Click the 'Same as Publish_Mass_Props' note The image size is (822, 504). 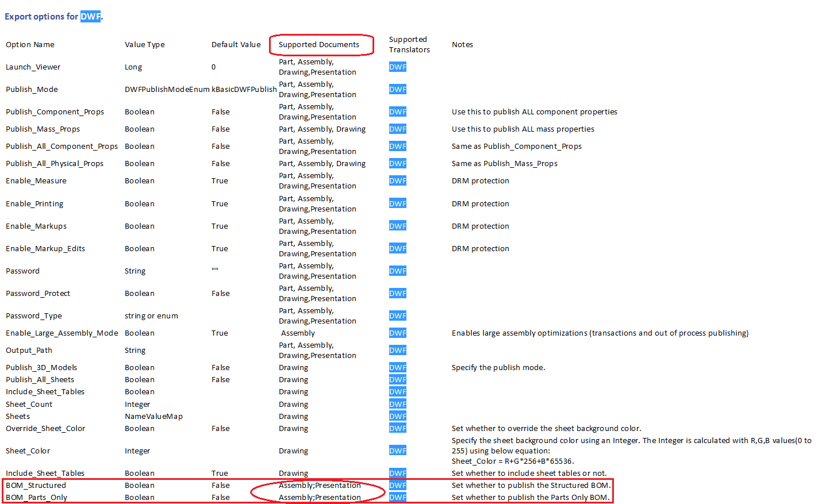click(504, 164)
